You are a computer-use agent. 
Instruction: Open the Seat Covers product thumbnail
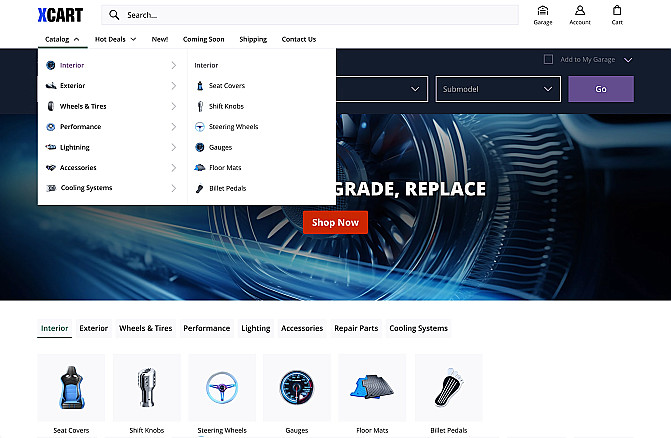pyautogui.click(x=71, y=388)
